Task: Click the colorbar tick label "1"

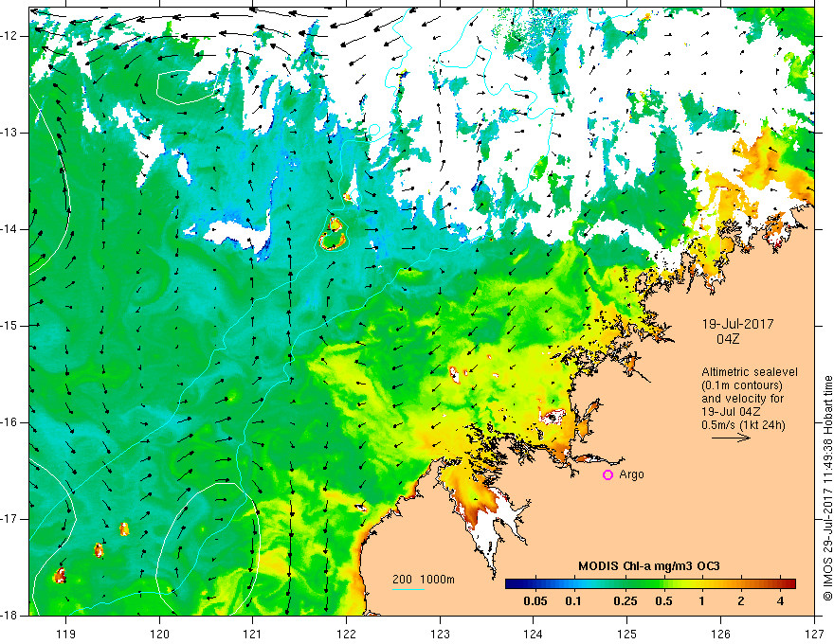Action: coord(701,601)
